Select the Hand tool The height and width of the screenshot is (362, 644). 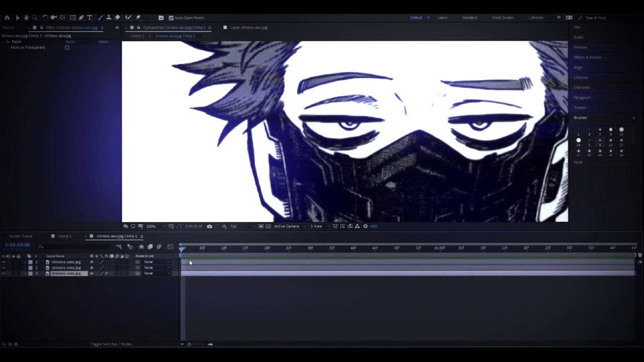coord(26,18)
